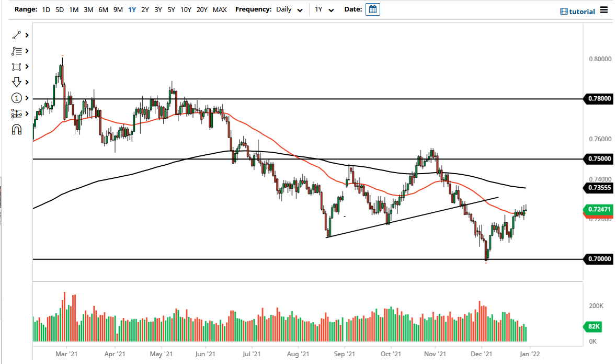Open the chart hamburger menu

(603, 10)
